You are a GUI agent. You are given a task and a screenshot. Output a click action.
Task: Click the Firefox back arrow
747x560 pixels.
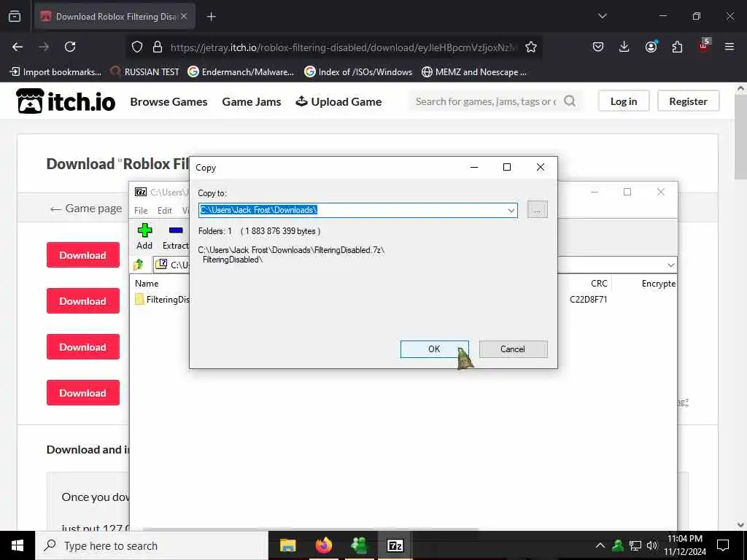coord(18,47)
